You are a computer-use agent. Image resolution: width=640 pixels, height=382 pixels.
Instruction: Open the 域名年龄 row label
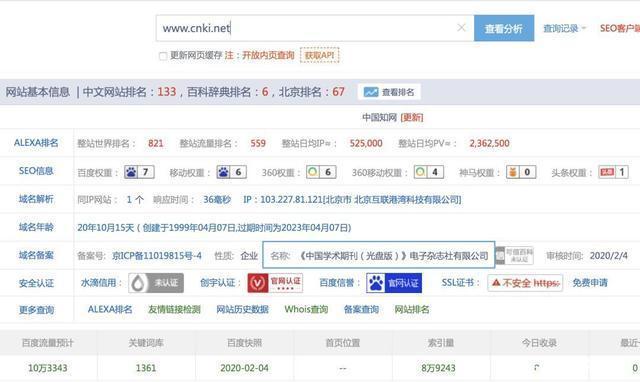[x=36, y=227]
